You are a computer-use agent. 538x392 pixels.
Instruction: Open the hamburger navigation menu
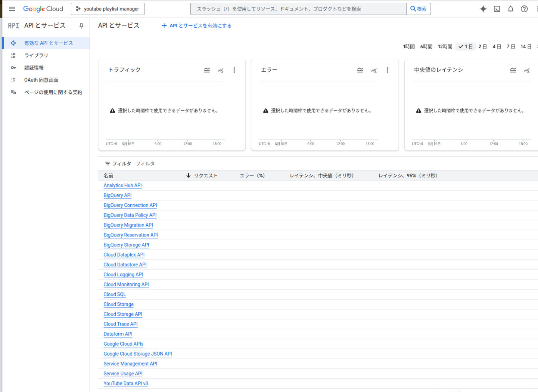click(12, 9)
